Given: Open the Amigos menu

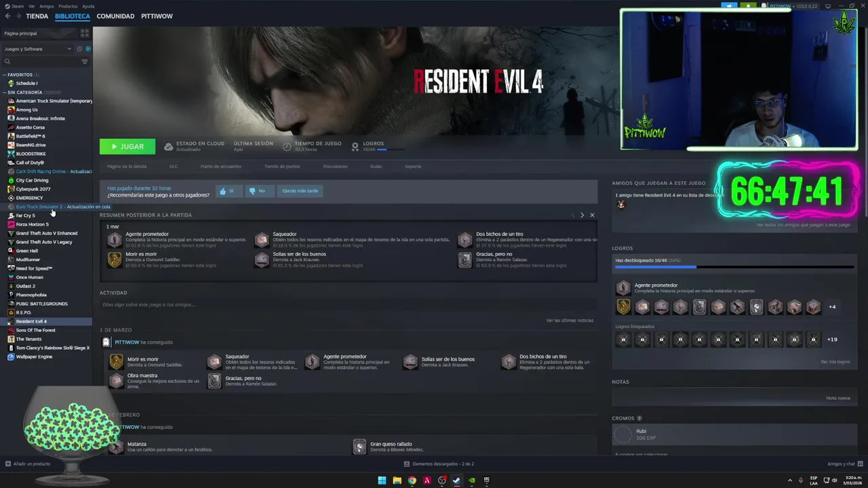Looking at the screenshot, I should (47, 6).
